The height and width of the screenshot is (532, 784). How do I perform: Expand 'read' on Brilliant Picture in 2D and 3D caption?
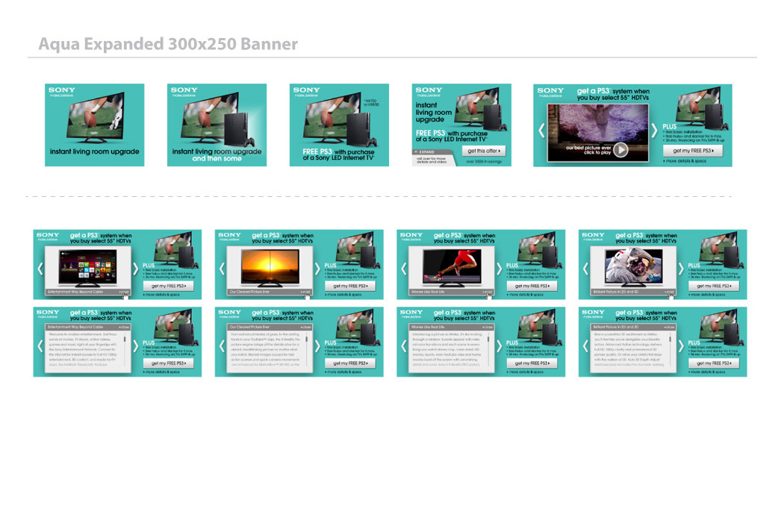point(669,292)
